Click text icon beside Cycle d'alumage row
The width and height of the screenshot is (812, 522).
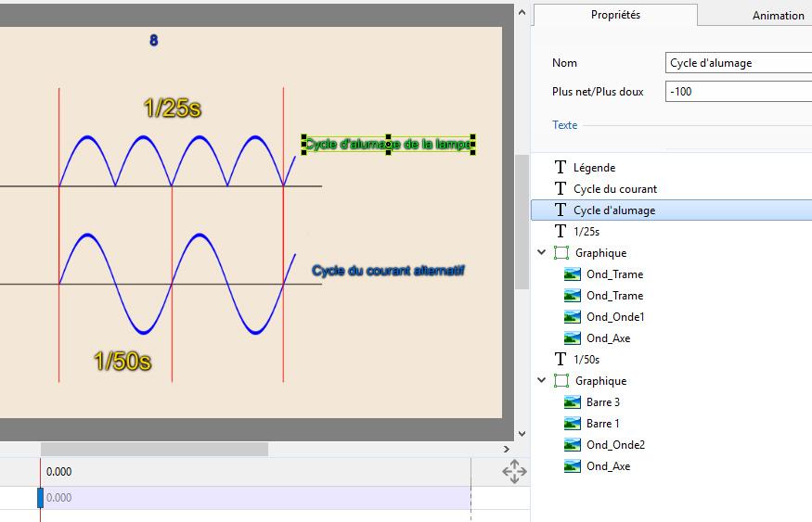561,210
